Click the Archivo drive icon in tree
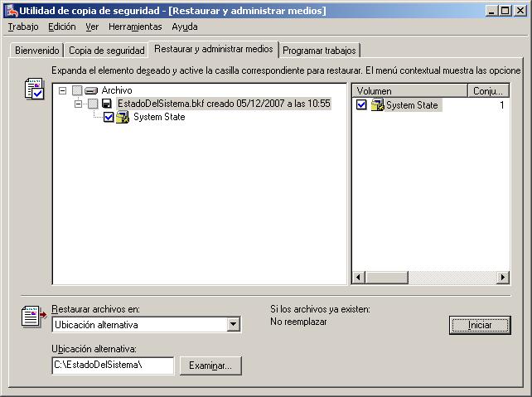The image size is (532, 397). click(91, 90)
